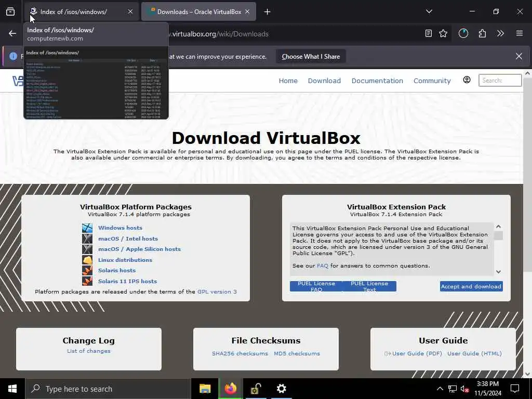Click the notification info icon
Image resolution: width=532 pixels, height=399 pixels.
click(13, 56)
